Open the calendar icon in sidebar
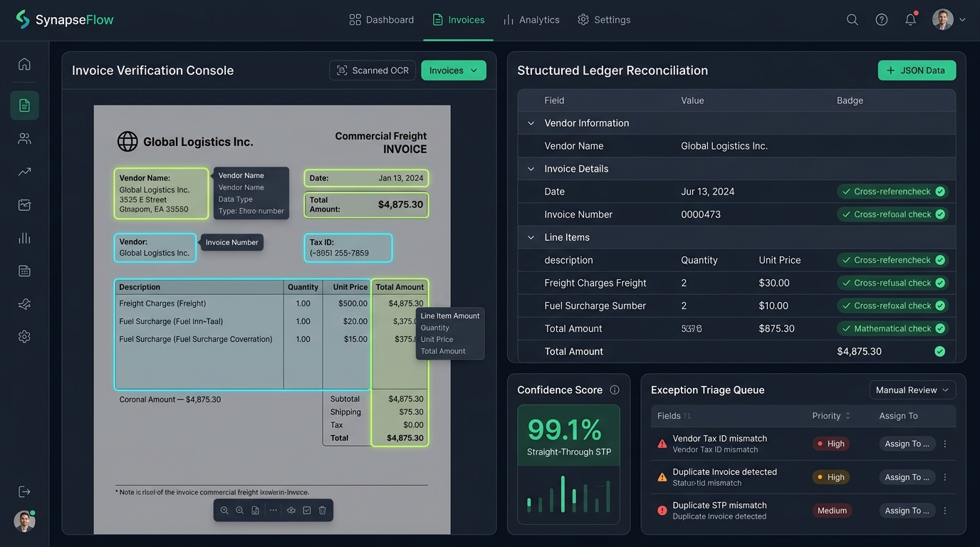980x547 pixels. click(24, 271)
